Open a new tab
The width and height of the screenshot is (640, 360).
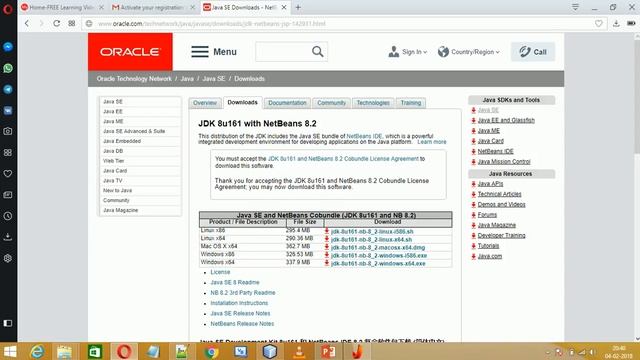click(x=298, y=7)
